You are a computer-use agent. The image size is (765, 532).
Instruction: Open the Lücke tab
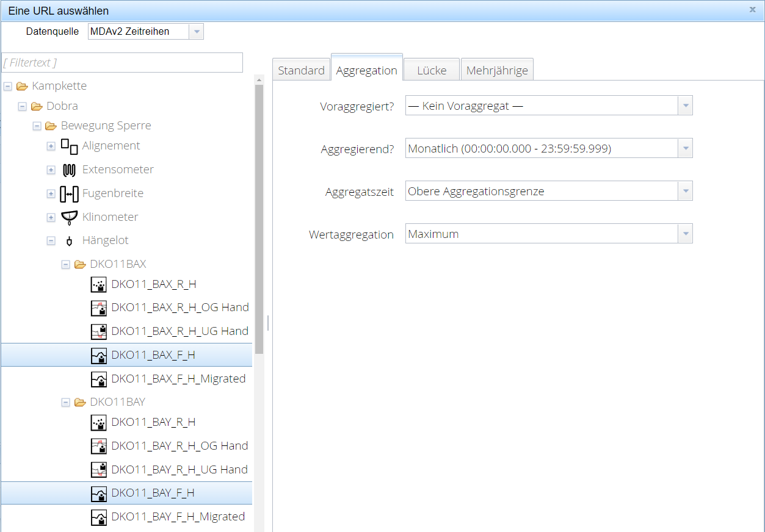432,71
